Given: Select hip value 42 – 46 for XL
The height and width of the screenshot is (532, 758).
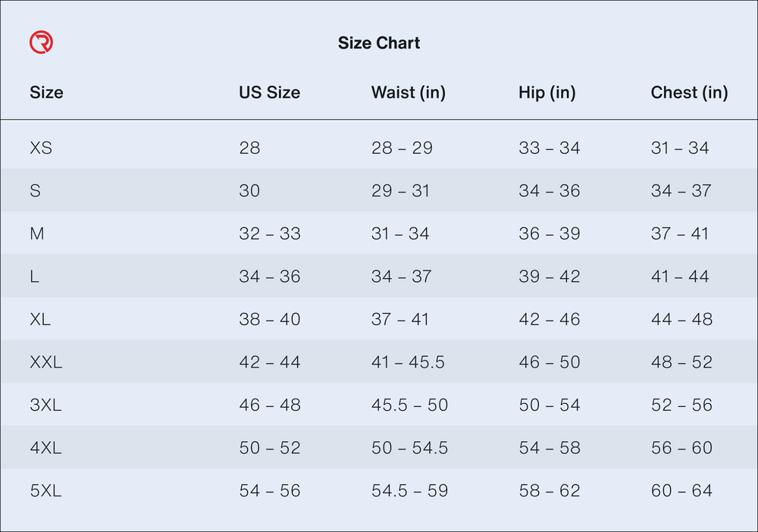Looking at the screenshot, I should [x=550, y=319].
